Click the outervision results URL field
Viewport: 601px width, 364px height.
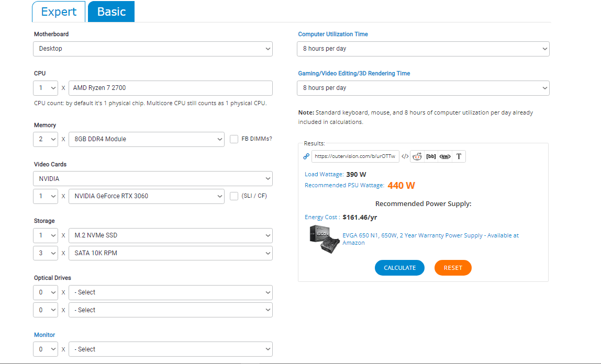click(355, 156)
